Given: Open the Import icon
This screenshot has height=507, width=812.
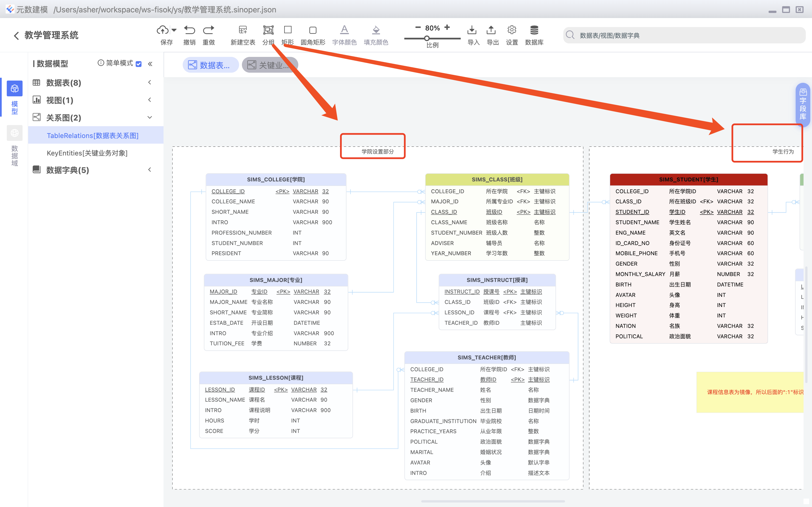Looking at the screenshot, I should click(472, 30).
